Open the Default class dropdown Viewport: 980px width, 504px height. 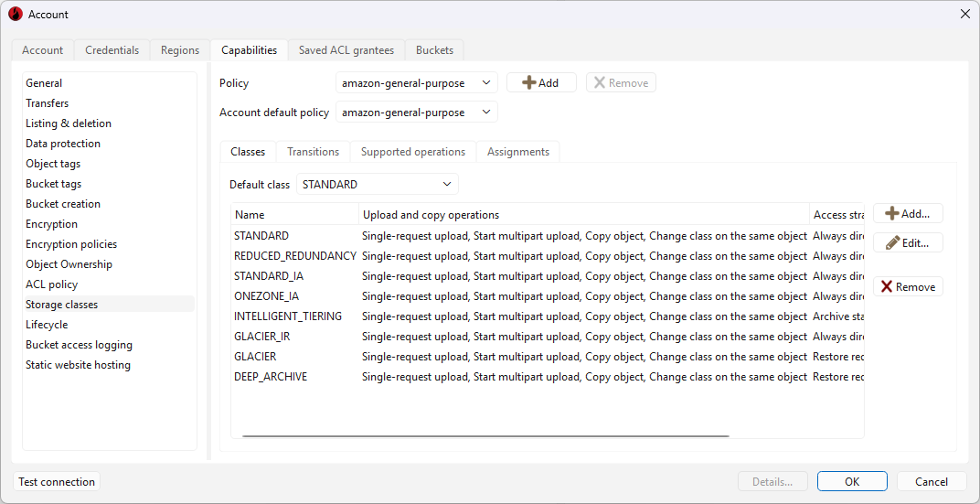(378, 185)
